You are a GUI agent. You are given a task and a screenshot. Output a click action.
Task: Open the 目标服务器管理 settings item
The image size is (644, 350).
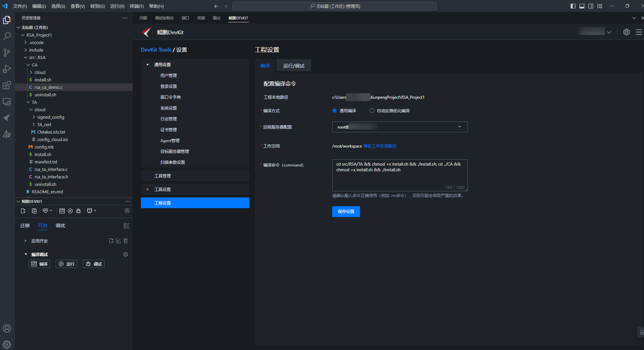(174, 151)
